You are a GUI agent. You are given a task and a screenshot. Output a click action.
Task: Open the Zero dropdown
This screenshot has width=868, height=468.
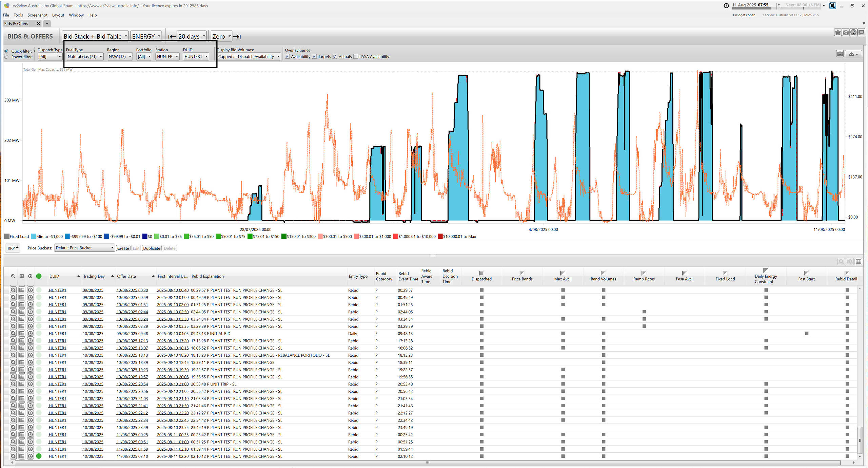pyautogui.click(x=221, y=36)
